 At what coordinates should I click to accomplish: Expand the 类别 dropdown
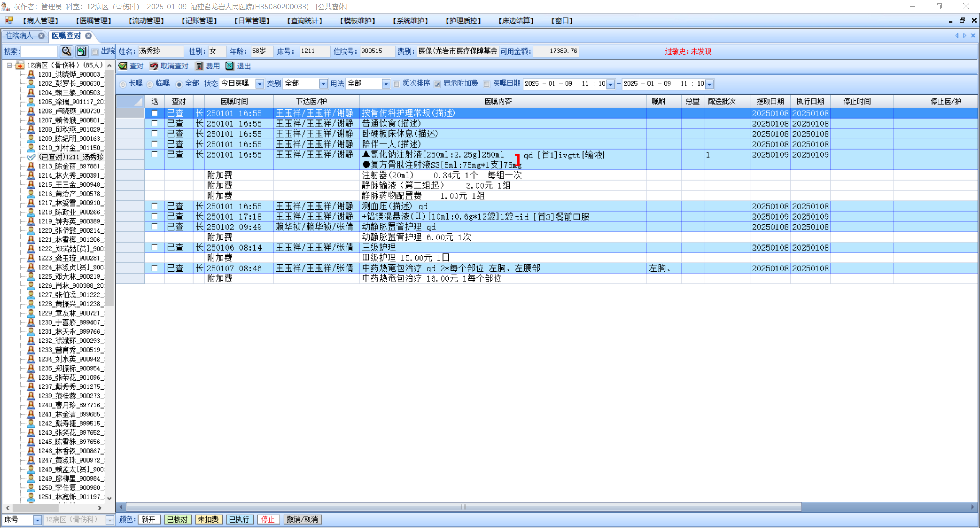tap(323, 84)
